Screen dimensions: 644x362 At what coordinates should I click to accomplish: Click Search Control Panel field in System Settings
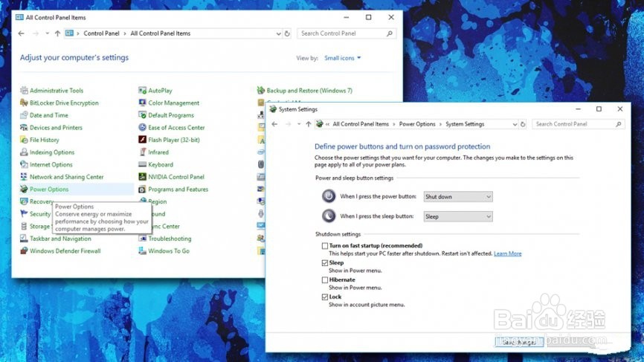(x=579, y=124)
